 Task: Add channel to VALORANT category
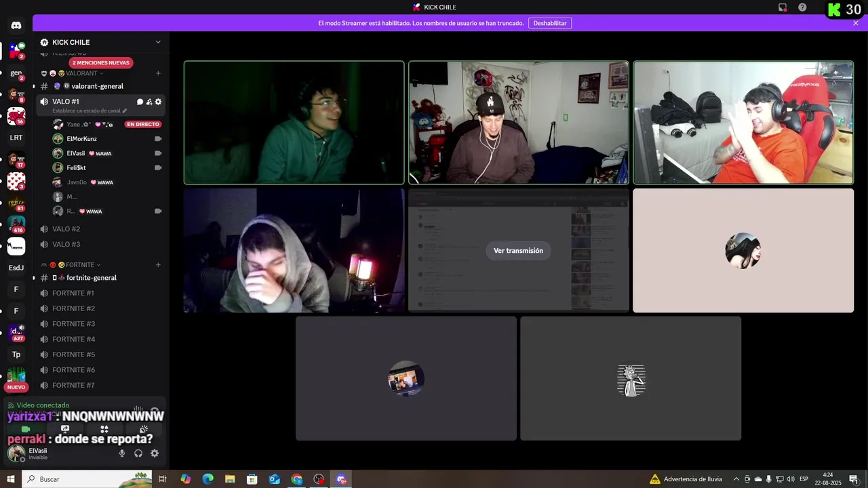pos(158,73)
